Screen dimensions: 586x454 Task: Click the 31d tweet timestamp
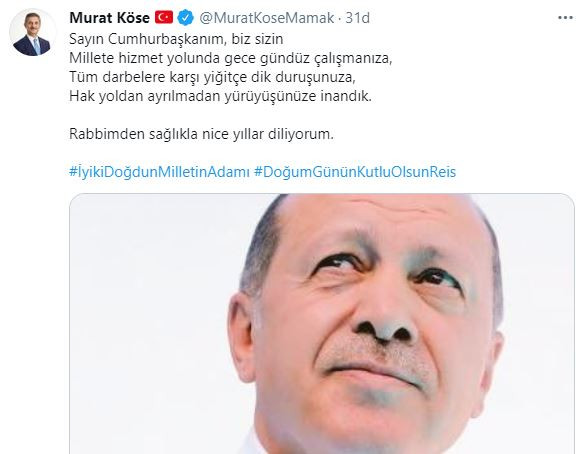pyautogui.click(x=357, y=18)
